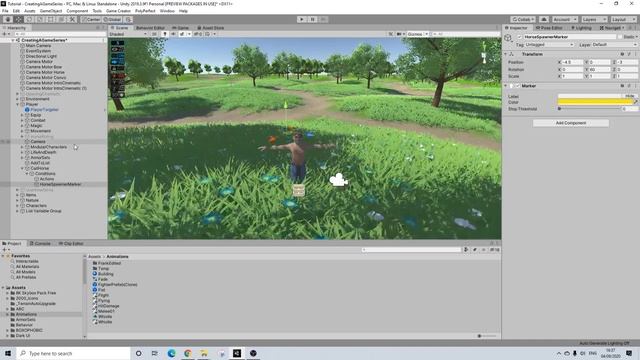Select the Rotate tool in the toolbar
This screenshot has width=640, height=360.
tap(29, 19)
